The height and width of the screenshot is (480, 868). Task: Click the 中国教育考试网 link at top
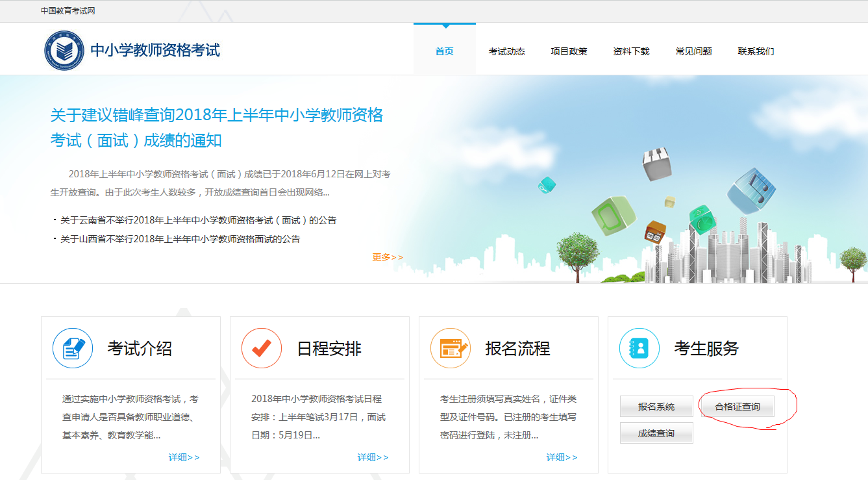point(68,11)
